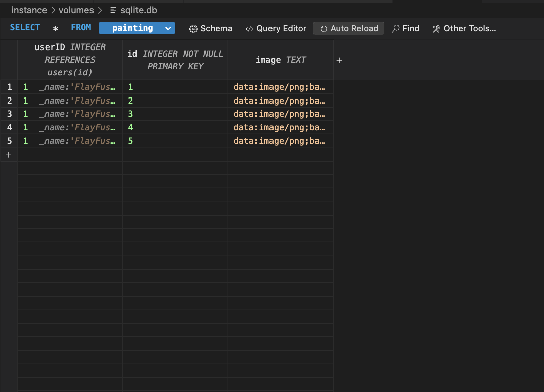Select row number 2
The image size is (544, 392).
pos(9,101)
